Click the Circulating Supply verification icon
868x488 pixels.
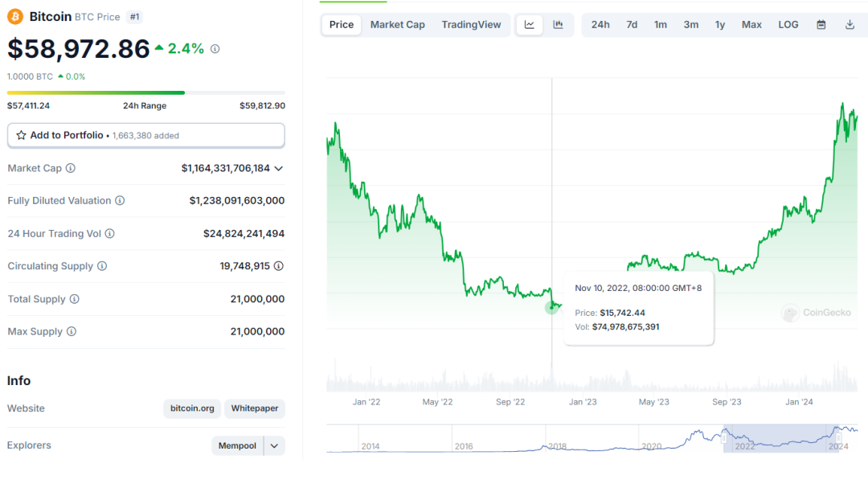point(278,266)
